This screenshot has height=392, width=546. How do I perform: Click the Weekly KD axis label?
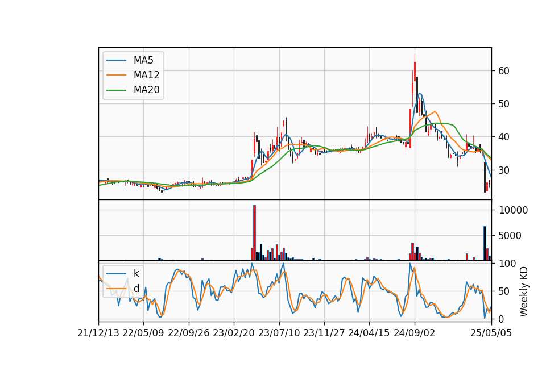[523, 291]
